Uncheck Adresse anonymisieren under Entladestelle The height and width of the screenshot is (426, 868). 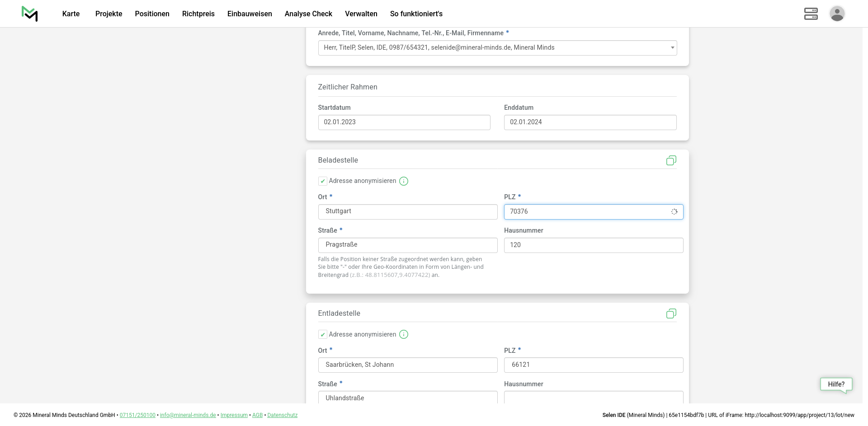(x=323, y=334)
